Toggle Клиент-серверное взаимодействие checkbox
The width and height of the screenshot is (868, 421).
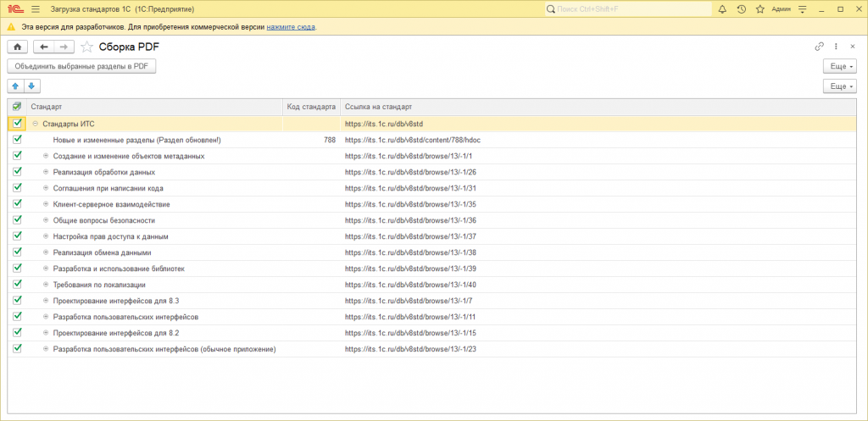pos(17,203)
